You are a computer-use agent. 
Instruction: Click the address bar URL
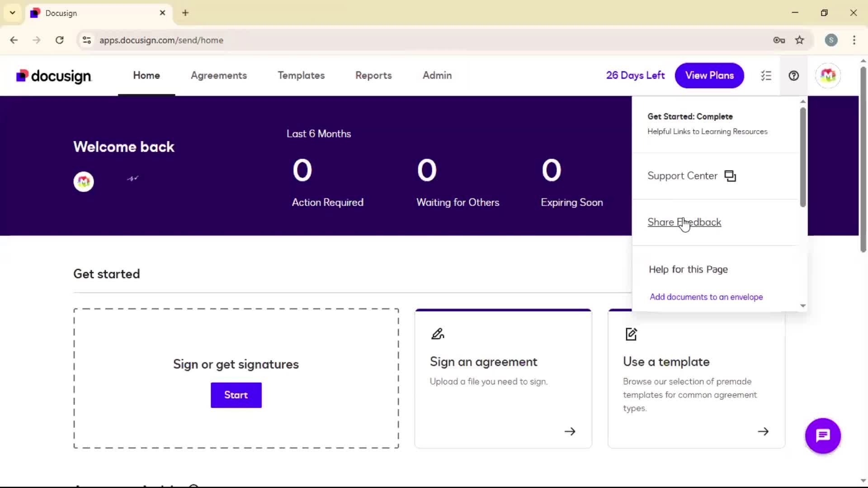click(161, 40)
